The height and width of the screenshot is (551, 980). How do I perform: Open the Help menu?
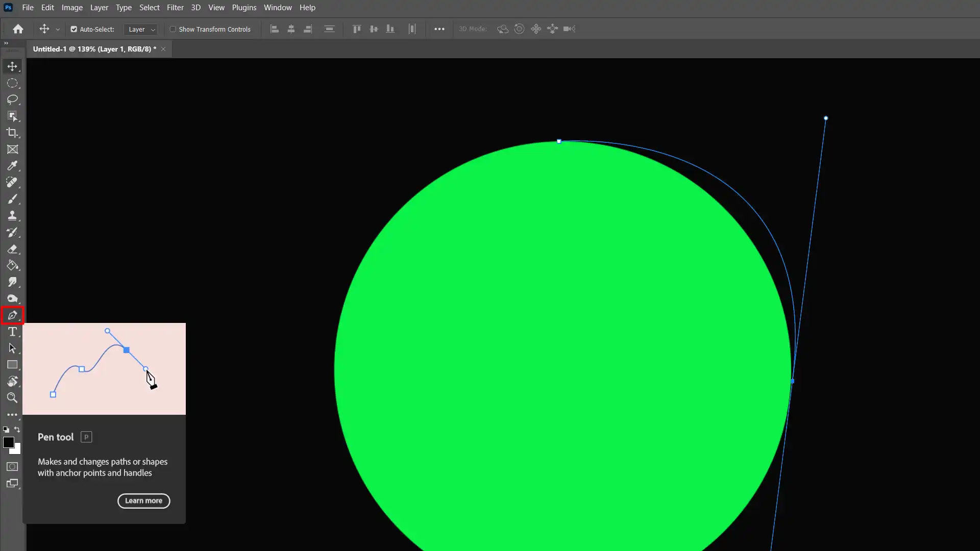click(x=307, y=8)
